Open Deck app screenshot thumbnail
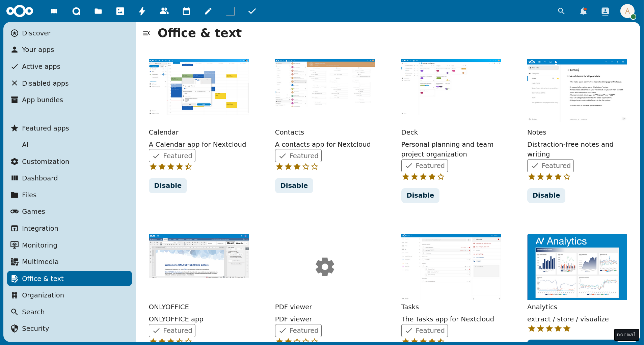This screenshot has width=644, height=345. [451, 87]
